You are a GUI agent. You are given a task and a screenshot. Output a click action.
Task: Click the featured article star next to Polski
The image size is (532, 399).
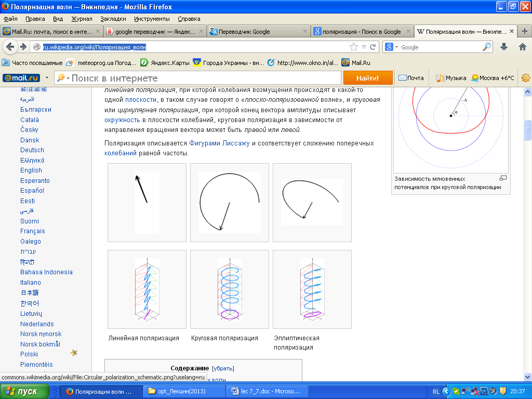(74, 353)
